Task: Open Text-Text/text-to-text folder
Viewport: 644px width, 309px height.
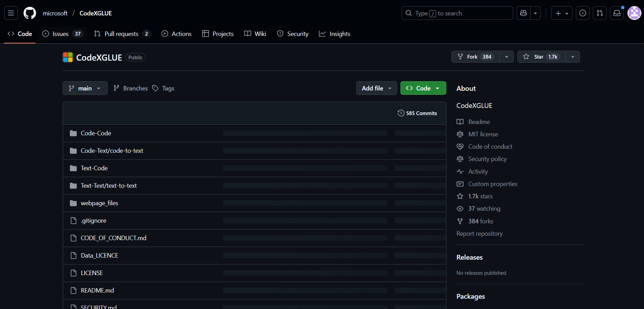Action: click(109, 186)
